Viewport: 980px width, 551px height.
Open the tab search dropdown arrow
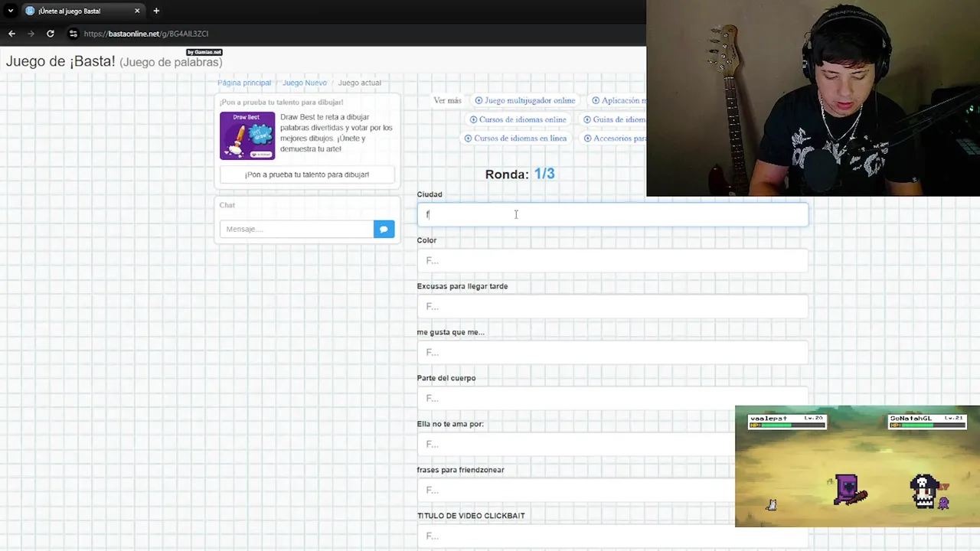tap(10, 11)
